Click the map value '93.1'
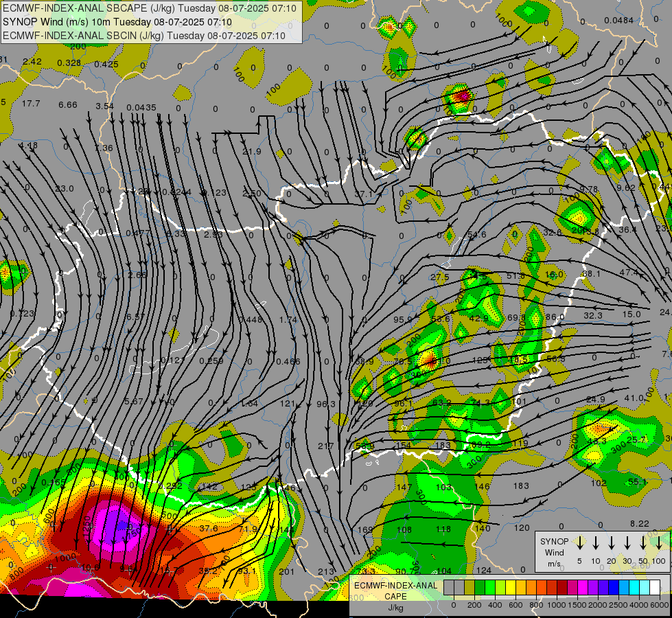This screenshot has width=672, height=618. click(x=247, y=571)
